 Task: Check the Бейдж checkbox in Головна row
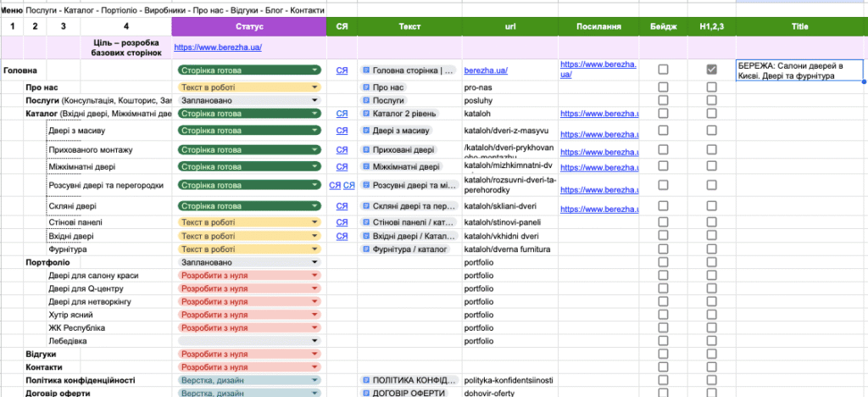click(x=663, y=70)
